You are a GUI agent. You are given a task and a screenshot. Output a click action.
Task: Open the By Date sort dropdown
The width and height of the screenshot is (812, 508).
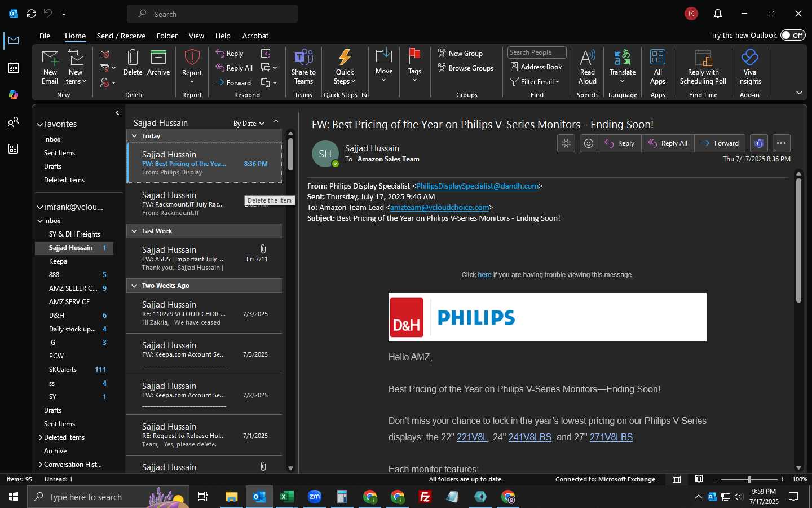coord(249,124)
